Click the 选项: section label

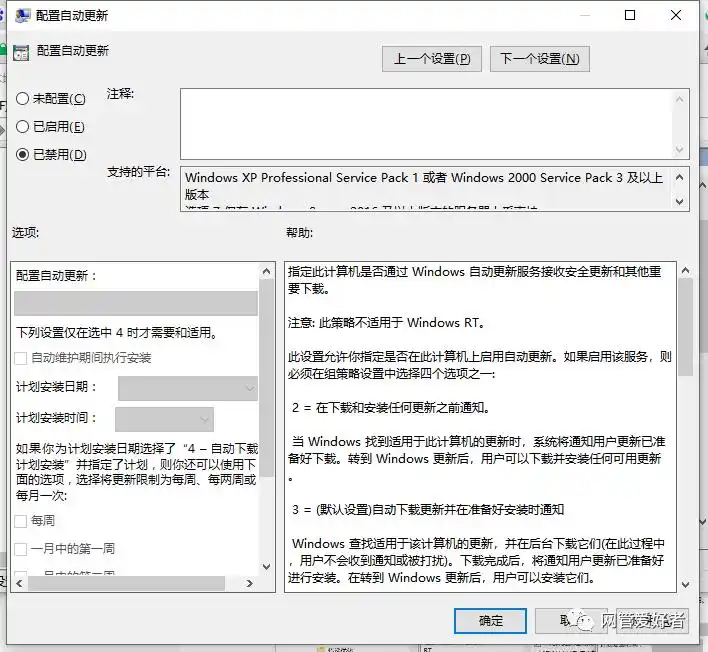point(25,233)
